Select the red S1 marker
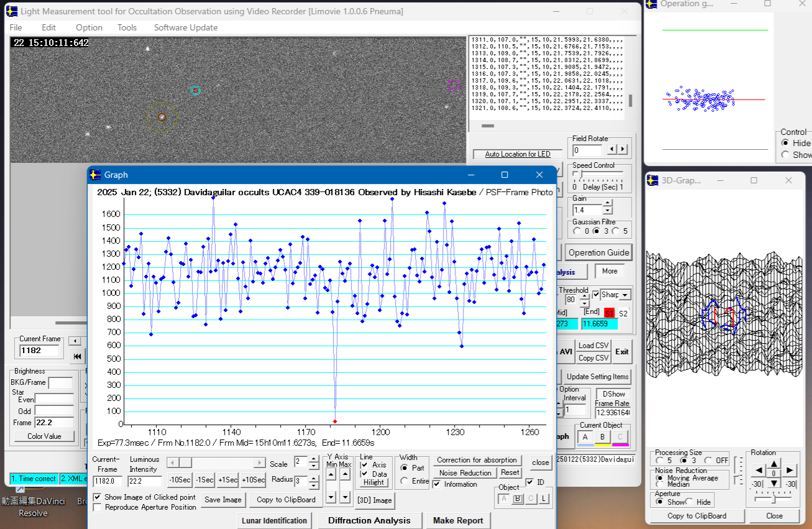Screen dimensions: 812x529 (609, 313)
